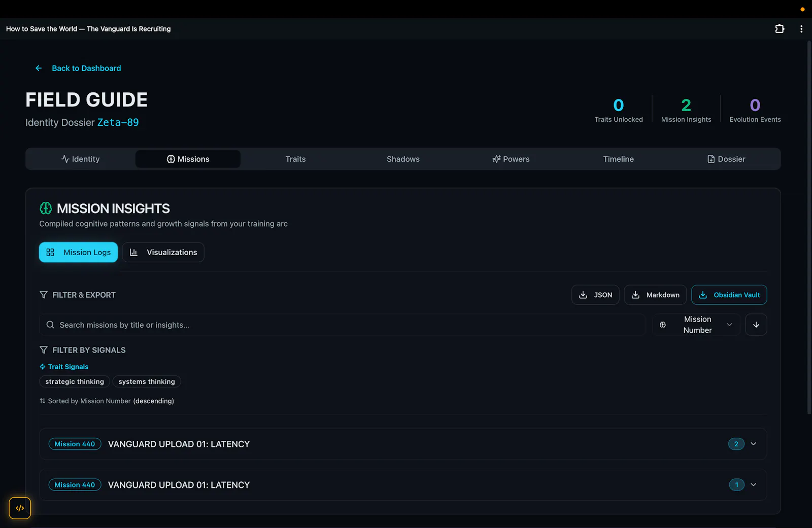Click the bar chart icon on Visualizations
812x528 pixels.
coord(133,252)
